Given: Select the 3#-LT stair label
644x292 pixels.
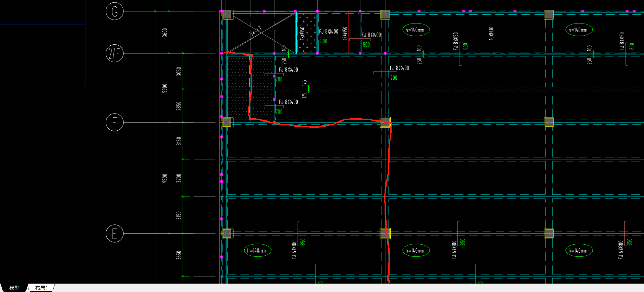Looking at the screenshot, I should point(256,31).
